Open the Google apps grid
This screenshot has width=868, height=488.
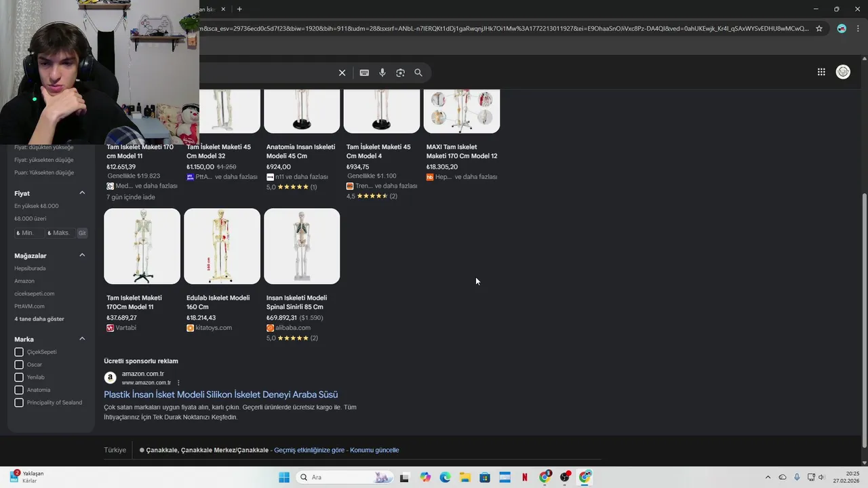coord(821,72)
